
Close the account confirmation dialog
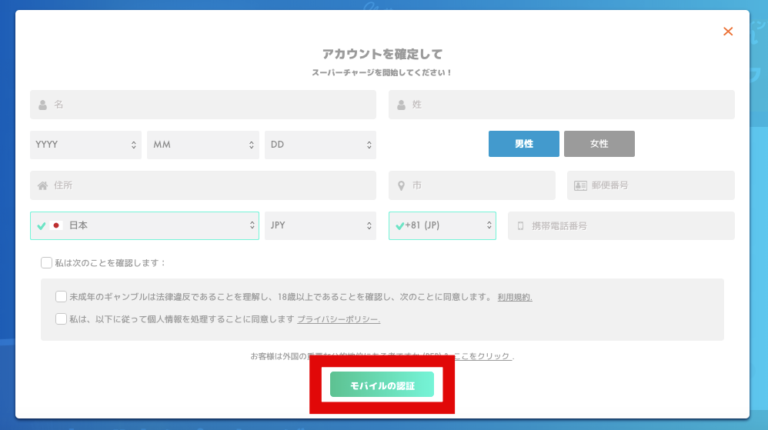click(728, 32)
